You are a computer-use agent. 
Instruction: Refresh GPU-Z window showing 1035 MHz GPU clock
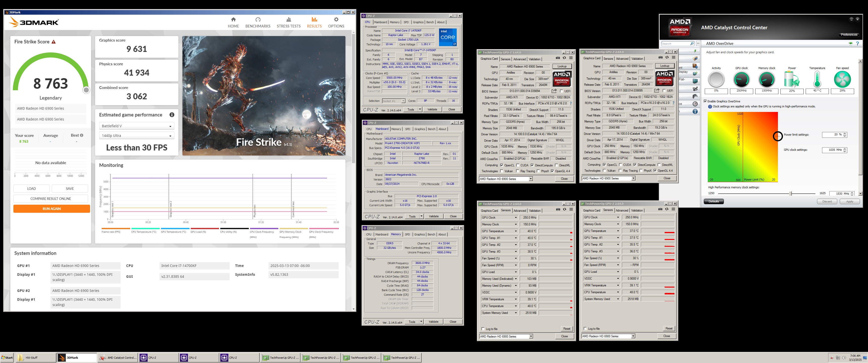(x=564, y=58)
